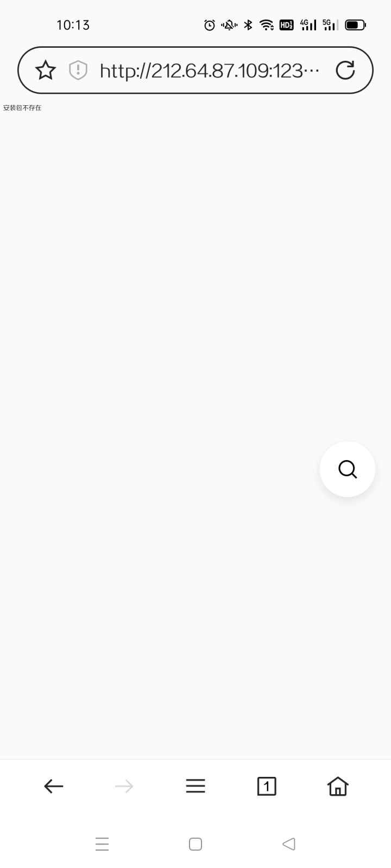Viewport: 391px width, 868px height.
Task: Tap the Bluetooth status icon
Action: (248, 25)
